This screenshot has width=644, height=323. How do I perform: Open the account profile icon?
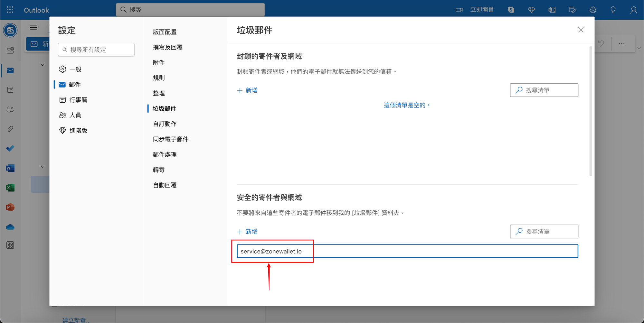(634, 10)
